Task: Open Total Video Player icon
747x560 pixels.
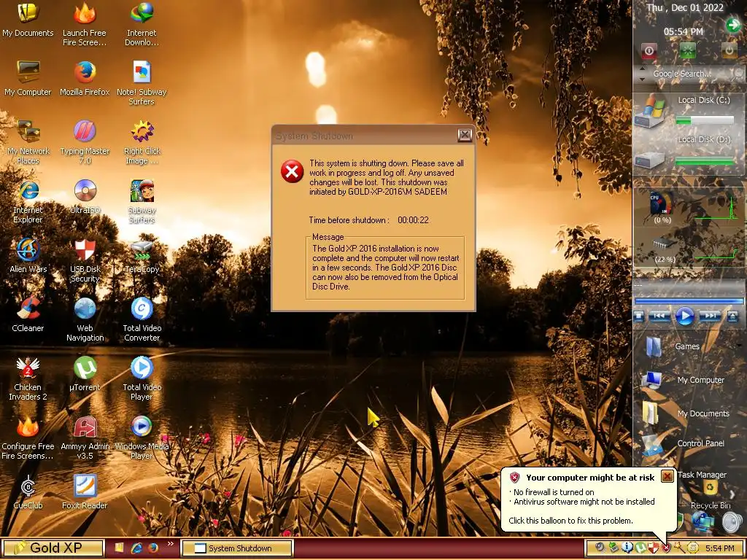Action: tap(142, 378)
